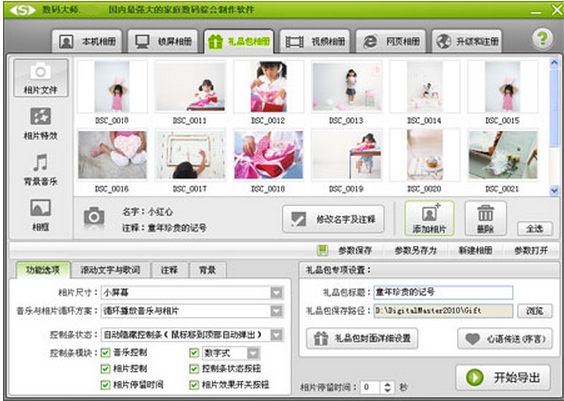Switch to the 本机相册 tab
This screenshot has width=564, height=401.
[x=87, y=42]
